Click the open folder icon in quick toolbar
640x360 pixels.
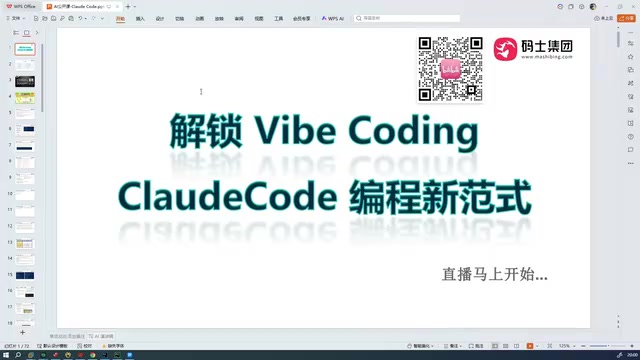[44, 18]
